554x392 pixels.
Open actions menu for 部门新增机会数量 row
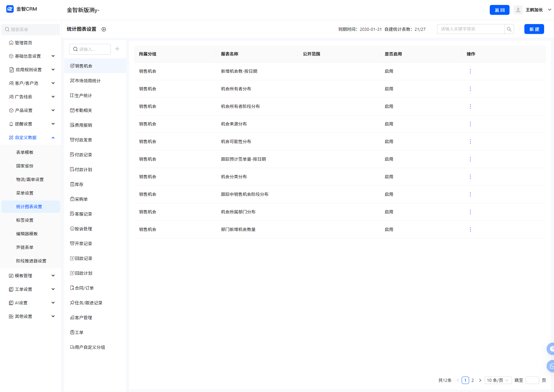pyautogui.click(x=470, y=229)
